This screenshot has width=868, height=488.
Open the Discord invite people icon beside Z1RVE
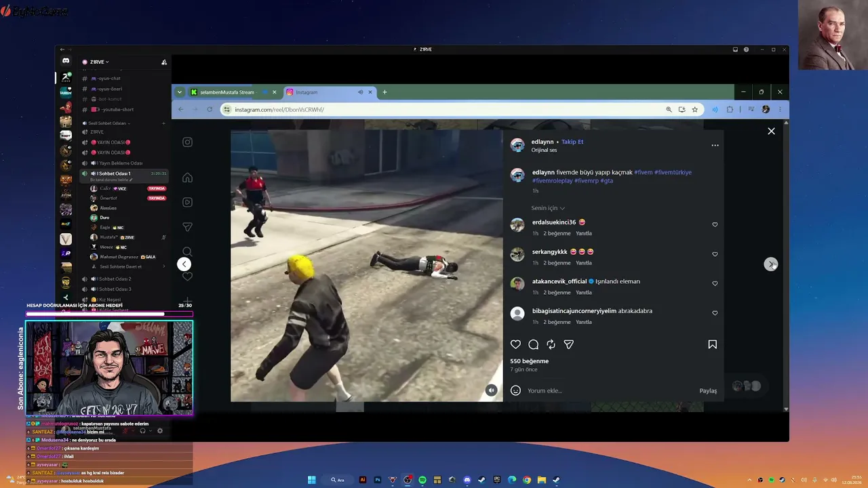tap(164, 62)
